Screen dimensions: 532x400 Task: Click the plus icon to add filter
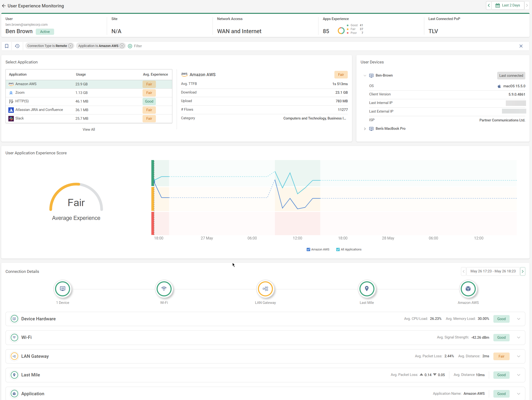pyautogui.click(x=130, y=46)
